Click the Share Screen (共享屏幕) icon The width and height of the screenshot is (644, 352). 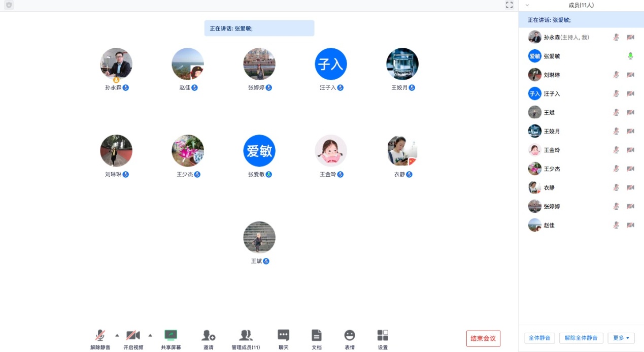(171, 336)
